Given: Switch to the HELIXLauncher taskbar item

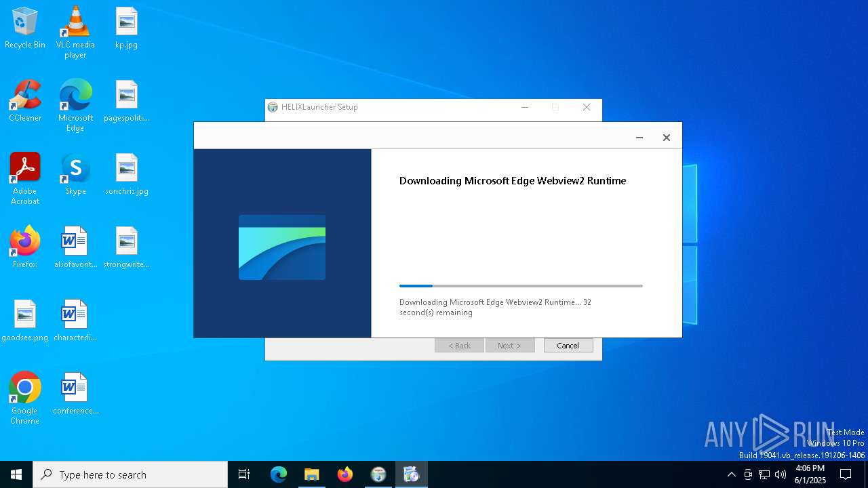Looking at the screenshot, I should point(378,474).
